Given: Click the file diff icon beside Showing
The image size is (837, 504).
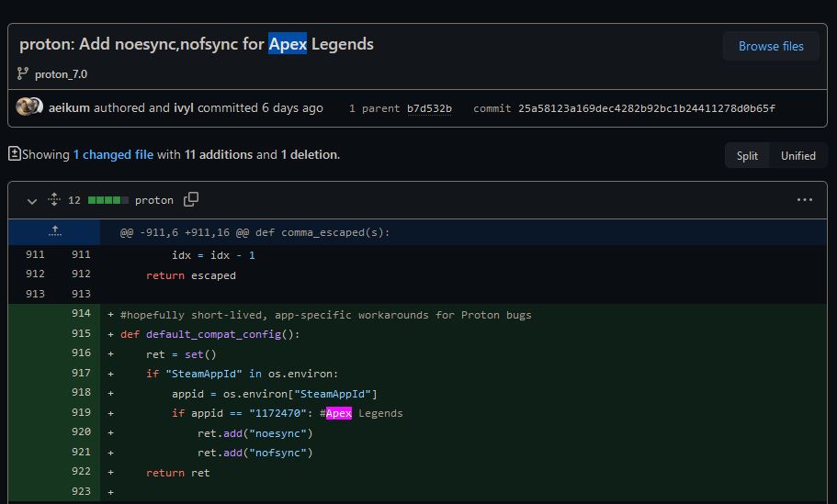Looking at the screenshot, I should click(14, 154).
